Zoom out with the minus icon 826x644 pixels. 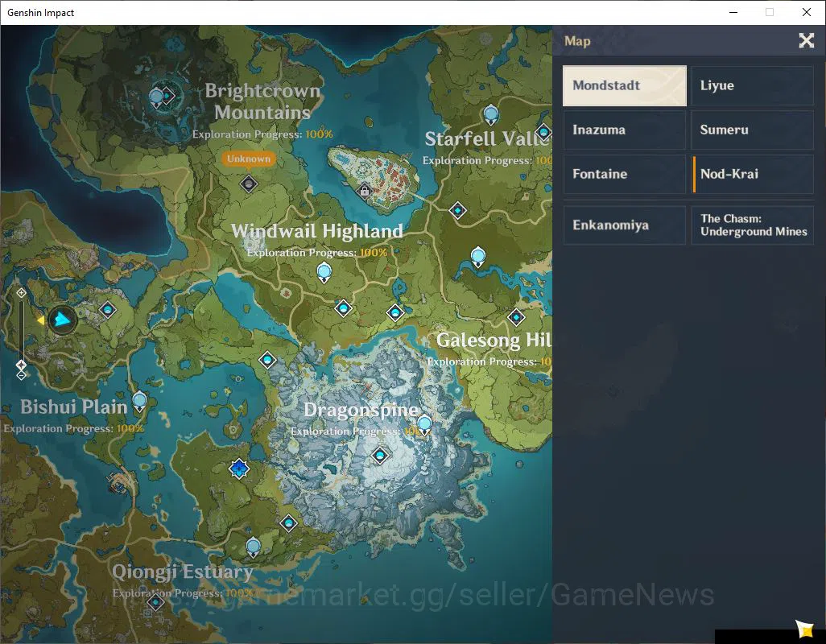[21, 375]
